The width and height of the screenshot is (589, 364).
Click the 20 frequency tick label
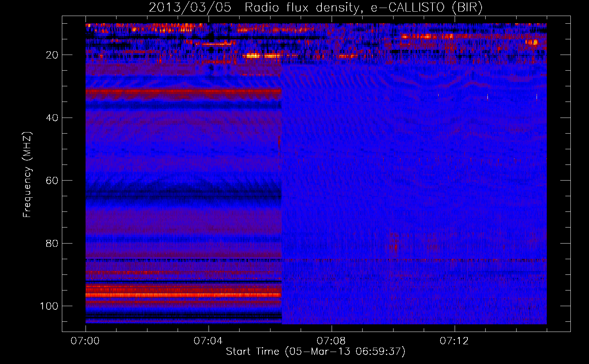(x=52, y=55)
